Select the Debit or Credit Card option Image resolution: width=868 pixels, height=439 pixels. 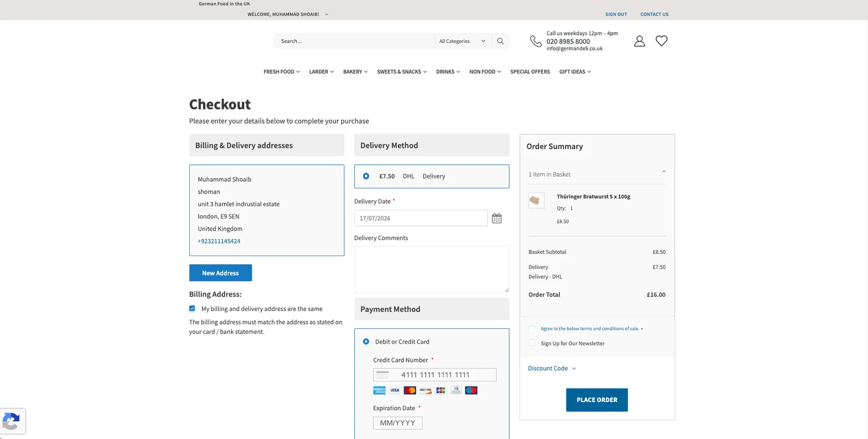(x=366, y=341)
